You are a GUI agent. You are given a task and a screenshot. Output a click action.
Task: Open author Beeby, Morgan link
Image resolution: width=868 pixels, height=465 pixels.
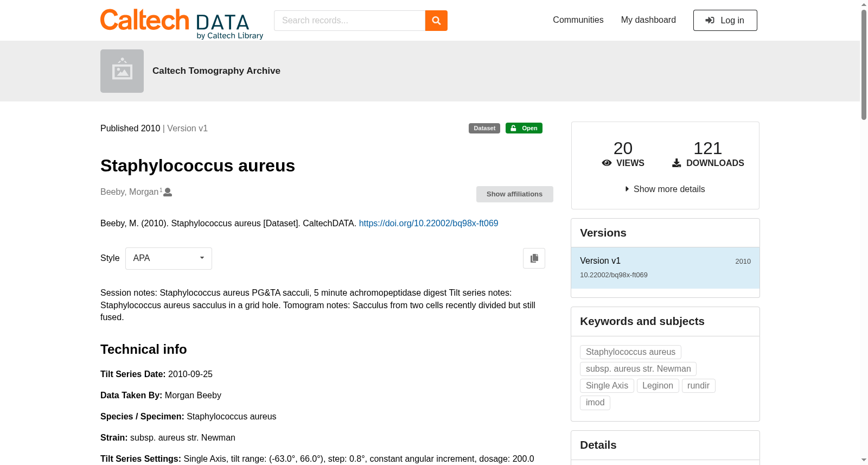click(130, 192)
